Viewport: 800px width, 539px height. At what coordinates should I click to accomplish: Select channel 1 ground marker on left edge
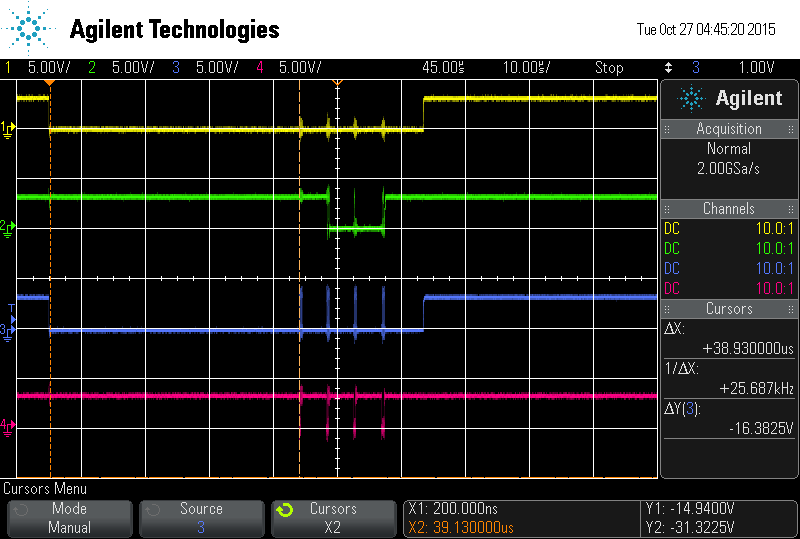tap(8, 130)
